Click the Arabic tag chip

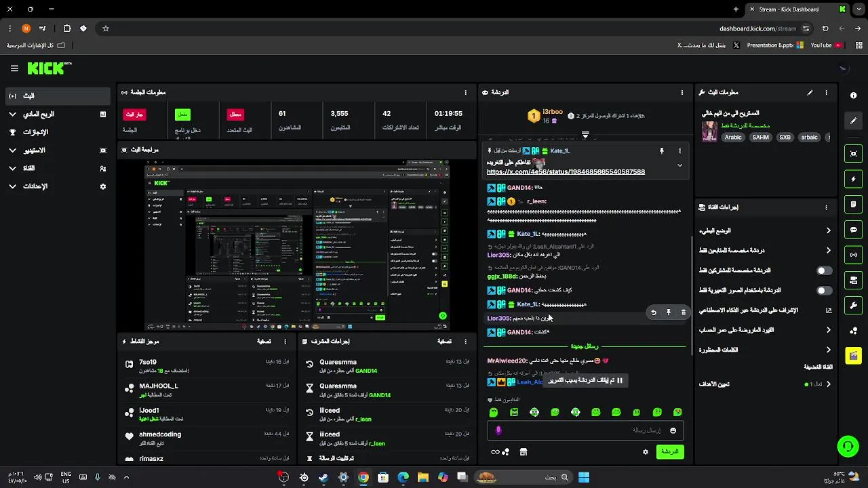(733, 138)
